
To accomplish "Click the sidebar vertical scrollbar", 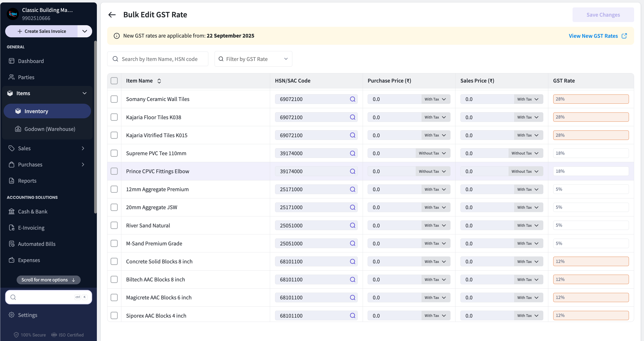I will tap(95, 128).
